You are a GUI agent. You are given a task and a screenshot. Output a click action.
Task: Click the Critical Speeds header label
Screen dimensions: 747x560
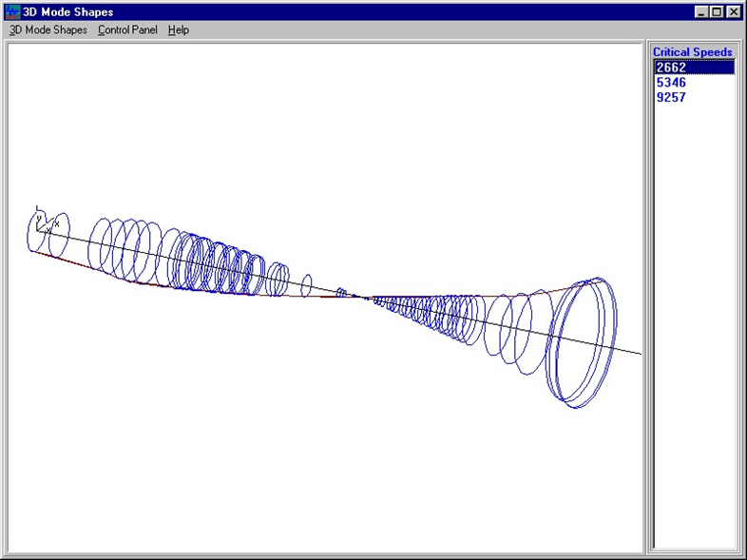[692, 52]
